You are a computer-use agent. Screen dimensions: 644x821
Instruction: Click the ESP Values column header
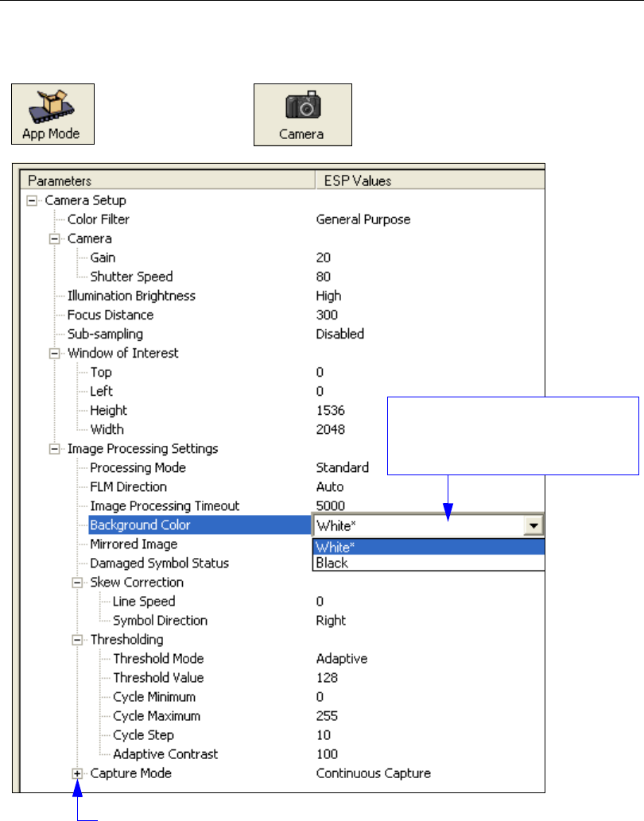click(430, 180)
